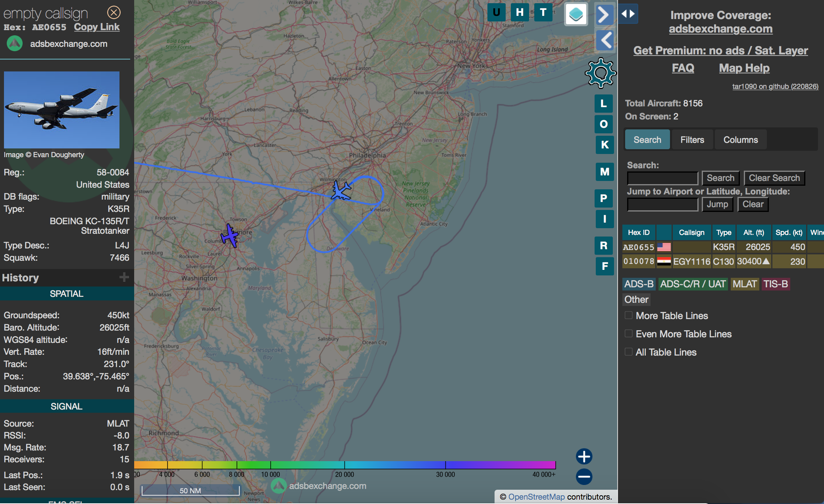Enable Even More Table Lines checkbox
The image size is (824, 504).
tap(629, 334)
